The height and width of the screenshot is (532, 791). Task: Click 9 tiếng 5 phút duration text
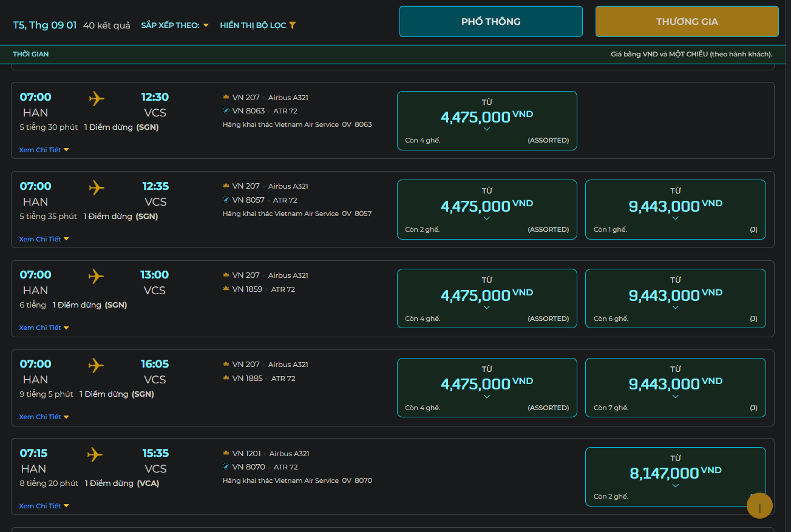pyautogui.click(x=46, y=394)
